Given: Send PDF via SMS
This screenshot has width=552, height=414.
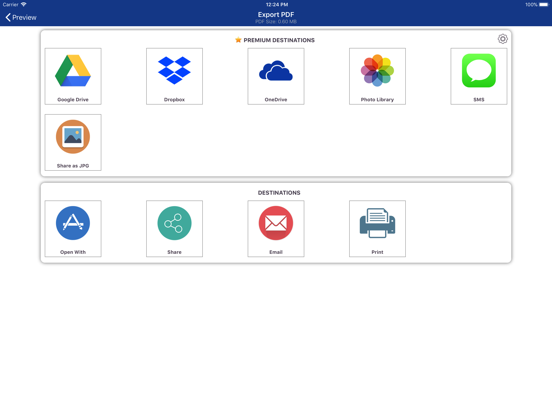Looking at the screenshot, I should tap(479, 76).
